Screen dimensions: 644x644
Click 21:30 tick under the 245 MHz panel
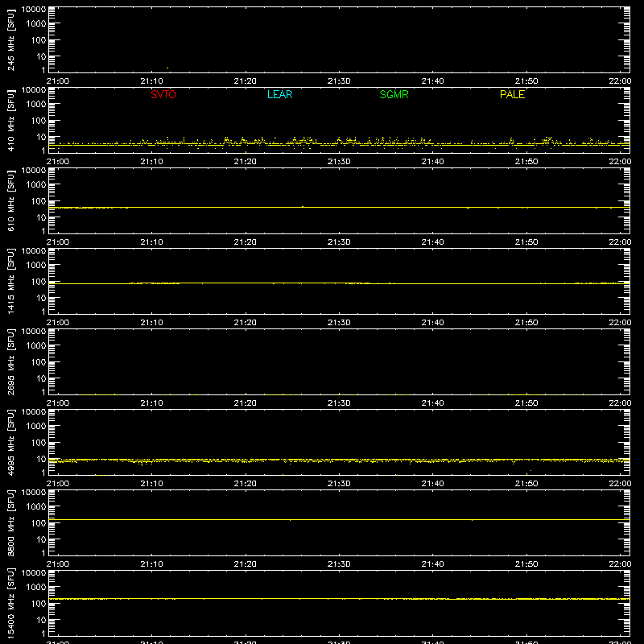click(339, 81)
